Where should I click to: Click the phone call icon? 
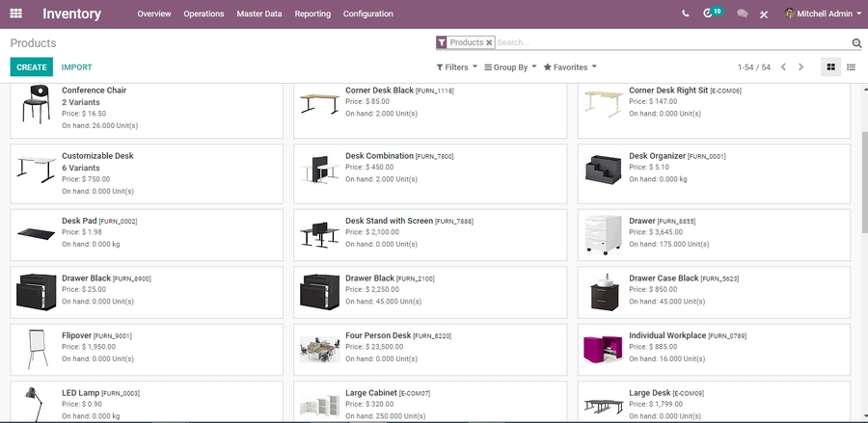[686, 13]
